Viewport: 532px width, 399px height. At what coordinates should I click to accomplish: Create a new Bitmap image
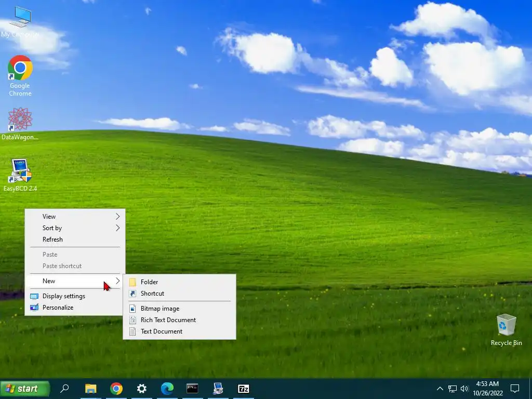pos(179,309)
